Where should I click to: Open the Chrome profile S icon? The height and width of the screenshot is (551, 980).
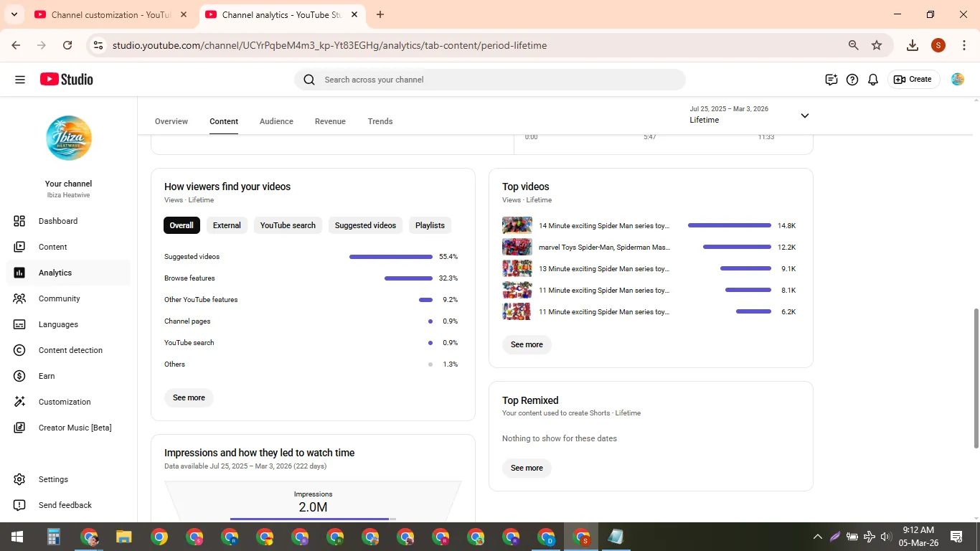coord(938,45)
